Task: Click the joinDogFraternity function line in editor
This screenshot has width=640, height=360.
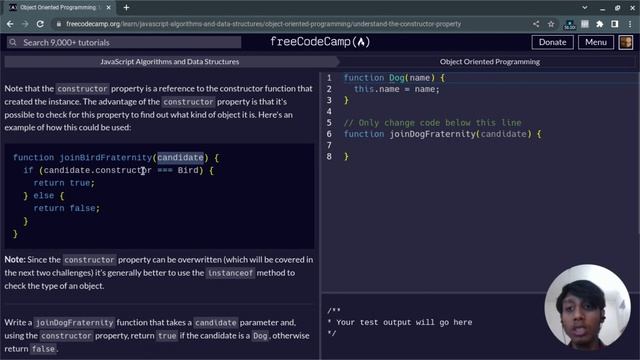Action: click(x=442, y=134)
